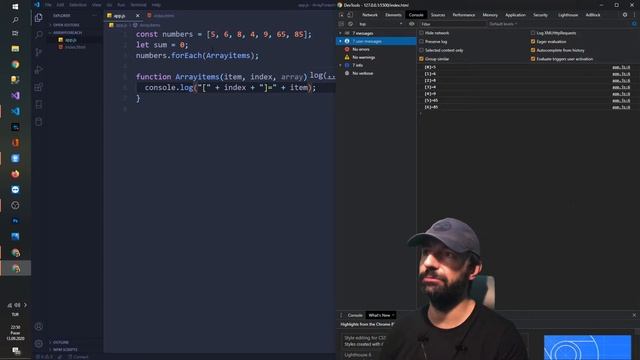Screen dimensions: 640x360
Task: Open VS Code Manage gear at sidebar bottom
Action: pos(39,344)
